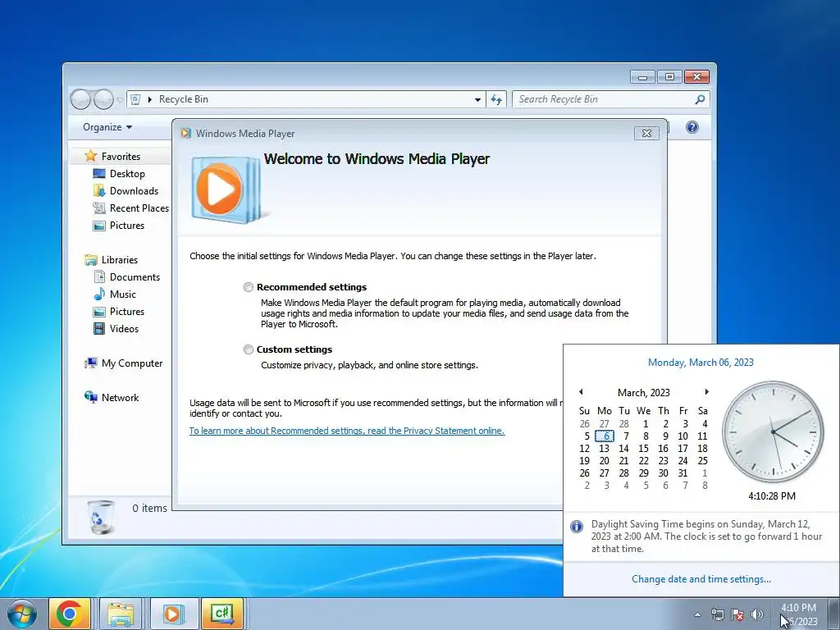840x630 pixels.
Task: Select March 15 in the calendar
Action: pos(643,449)
